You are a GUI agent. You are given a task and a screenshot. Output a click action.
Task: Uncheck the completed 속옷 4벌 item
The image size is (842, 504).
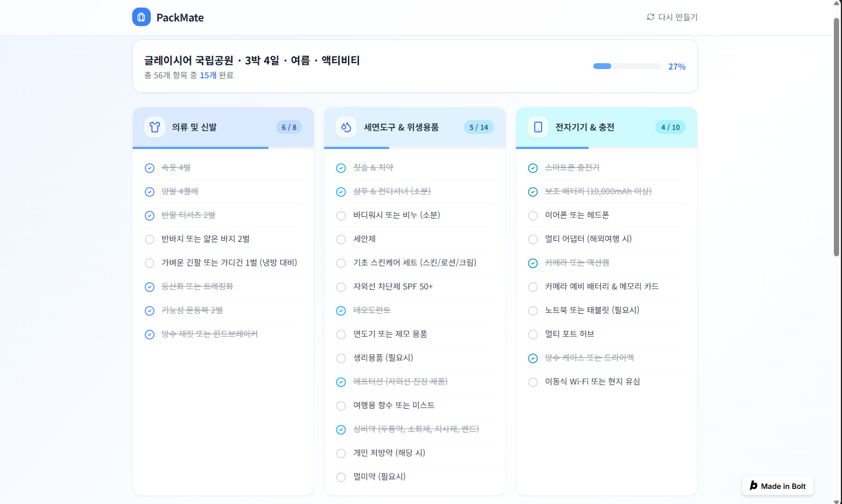pyautogui.click(x=149, y=168)
